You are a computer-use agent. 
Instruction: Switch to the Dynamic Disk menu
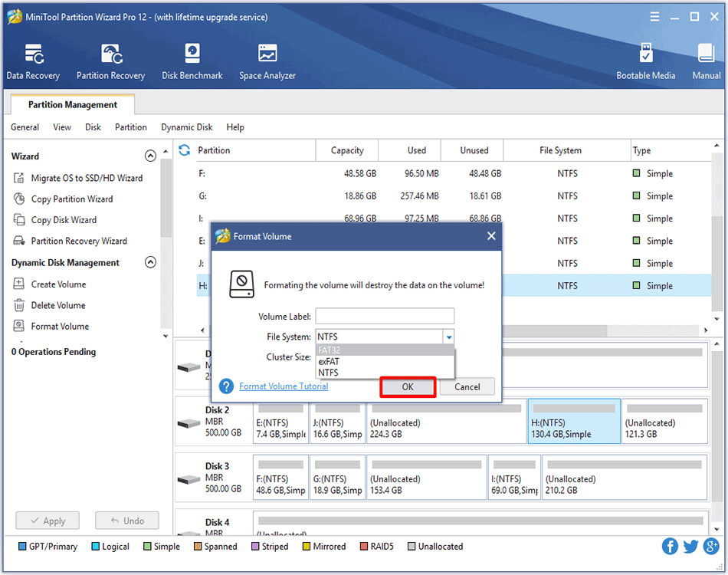click(186, 127)
